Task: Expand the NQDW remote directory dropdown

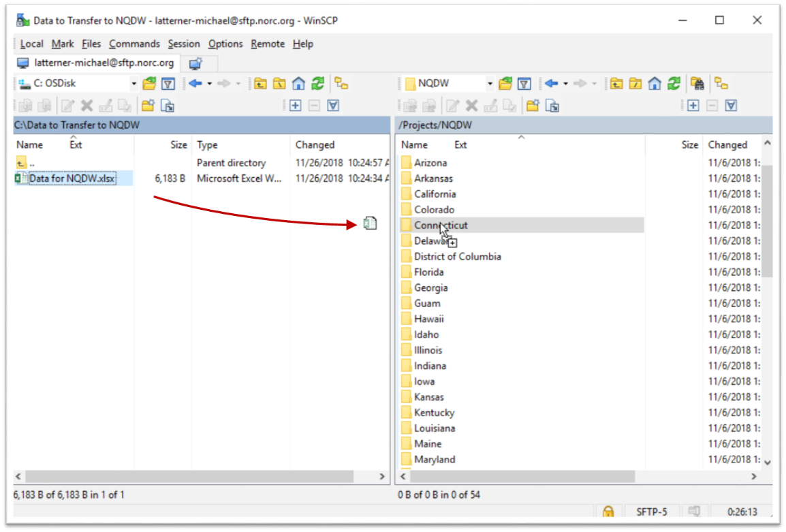Action: 489,84
